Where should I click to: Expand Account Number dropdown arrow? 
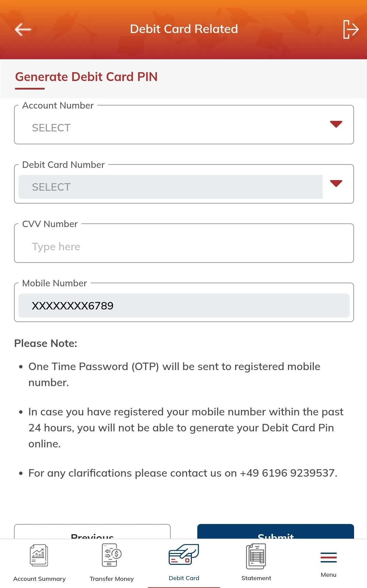[336, 124]
